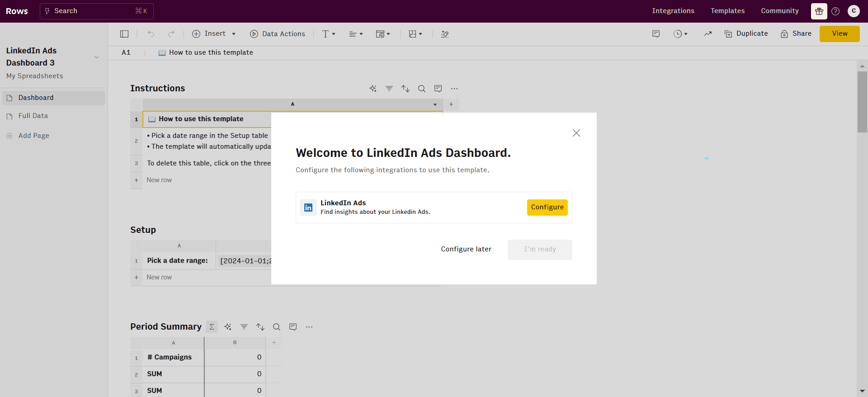Expand the LinkedIn Ads Dashboard 3 chevron
This screenshot has width=868, height=397.
tap(96, 57)
